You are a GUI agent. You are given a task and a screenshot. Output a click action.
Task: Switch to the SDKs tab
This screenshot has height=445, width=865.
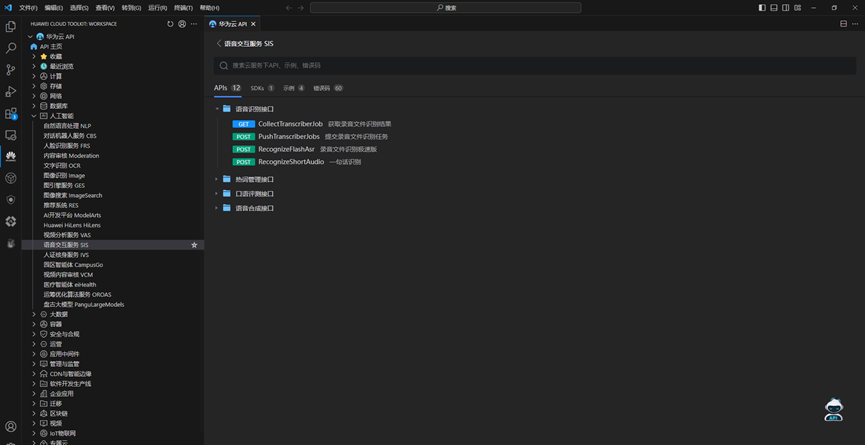[262, 88]
